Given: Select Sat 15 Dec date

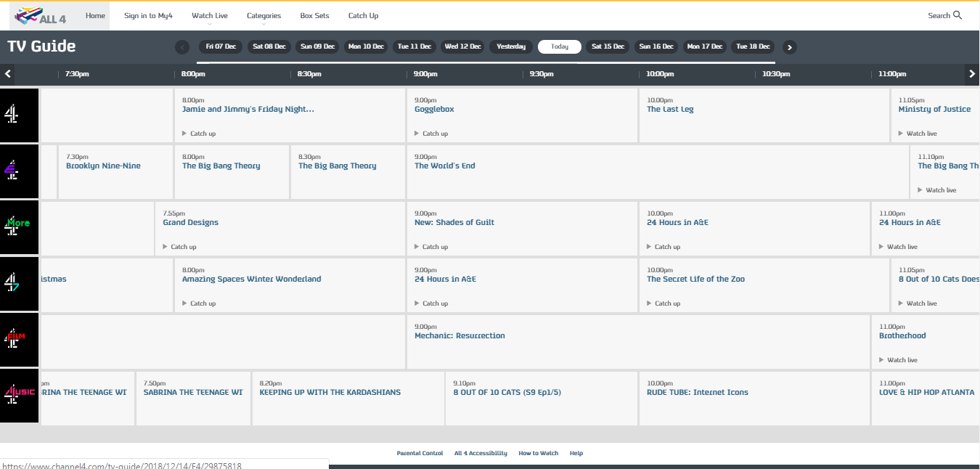Looking at the screenshot, I should tap(608, 46).
